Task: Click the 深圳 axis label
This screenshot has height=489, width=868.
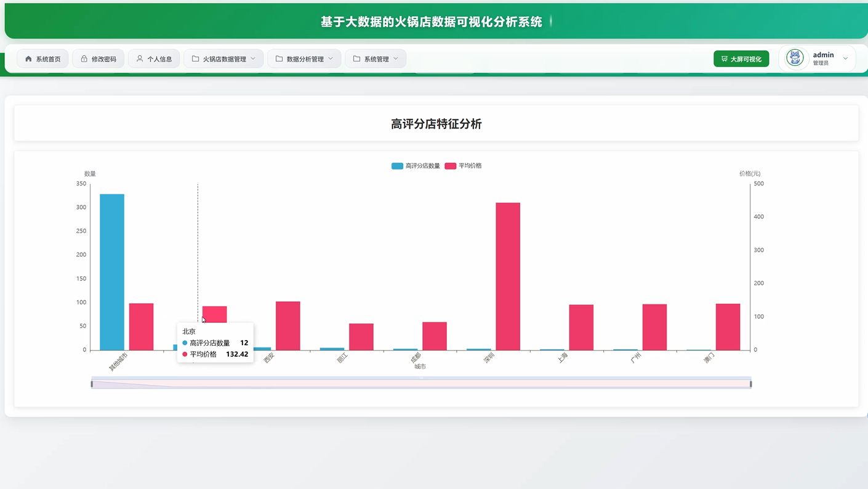Action: (489, 359)
